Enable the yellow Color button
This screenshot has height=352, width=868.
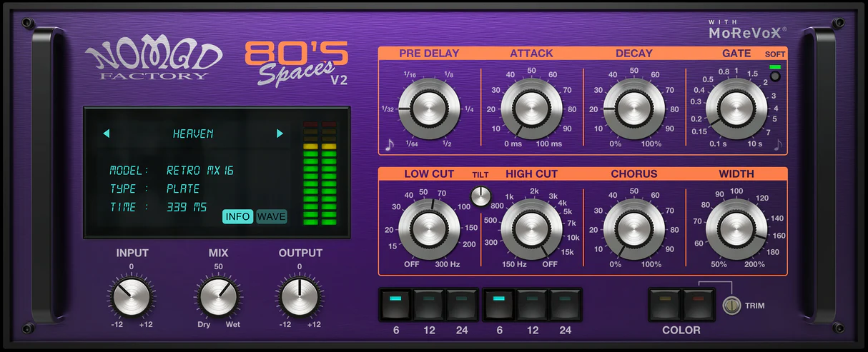click(x=666, y=304)
